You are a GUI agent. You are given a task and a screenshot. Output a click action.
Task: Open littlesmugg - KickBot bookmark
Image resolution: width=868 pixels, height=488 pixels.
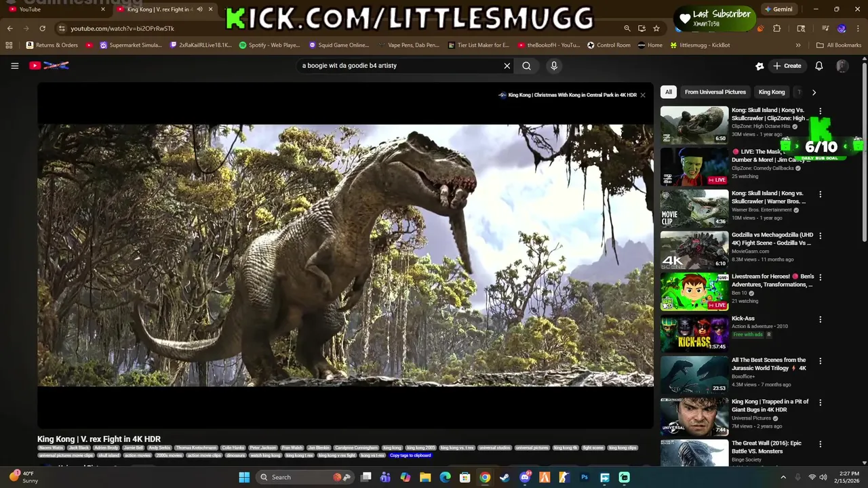[700, 45]
